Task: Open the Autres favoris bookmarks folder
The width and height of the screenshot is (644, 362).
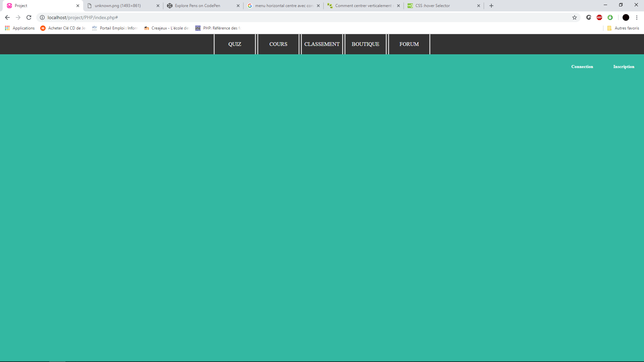Action: (x=623, y=28)
